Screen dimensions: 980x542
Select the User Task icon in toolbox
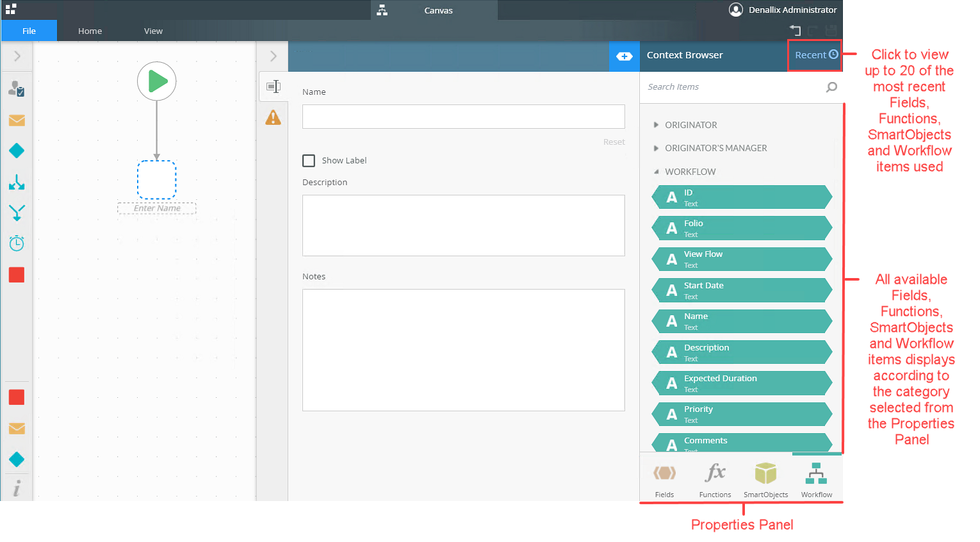[x=17, y=88]
